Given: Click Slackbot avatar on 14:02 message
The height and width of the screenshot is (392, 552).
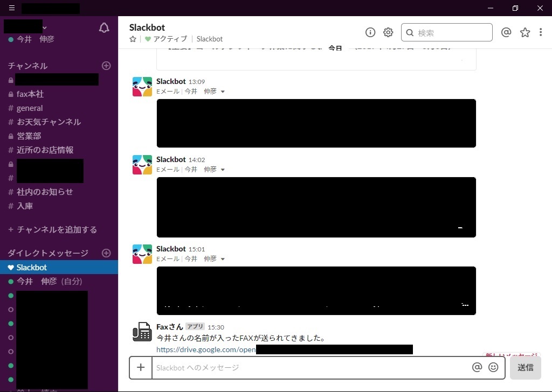Looking at the screenshot, I should (x=142, y=165).
